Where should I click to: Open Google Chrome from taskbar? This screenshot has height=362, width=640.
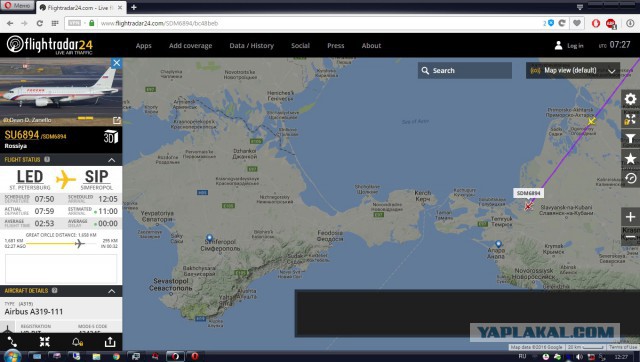click(116, 356)
